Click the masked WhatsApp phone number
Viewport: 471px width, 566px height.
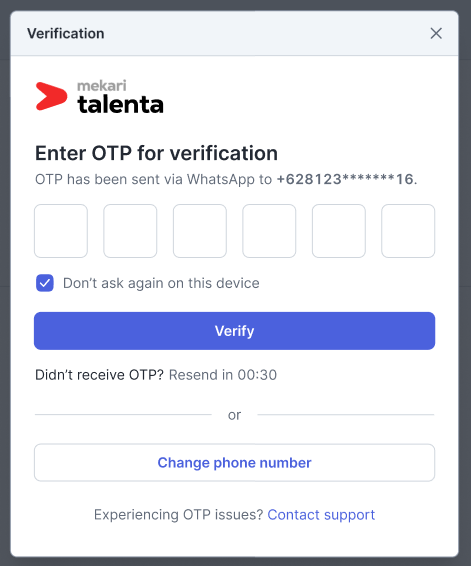coord(345,179)
